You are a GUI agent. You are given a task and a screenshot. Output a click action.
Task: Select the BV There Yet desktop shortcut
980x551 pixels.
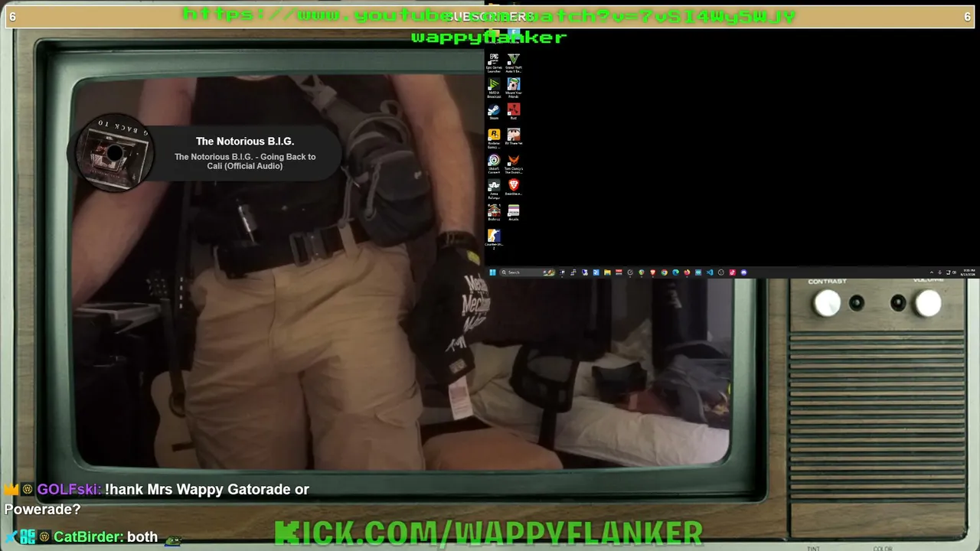514,137
